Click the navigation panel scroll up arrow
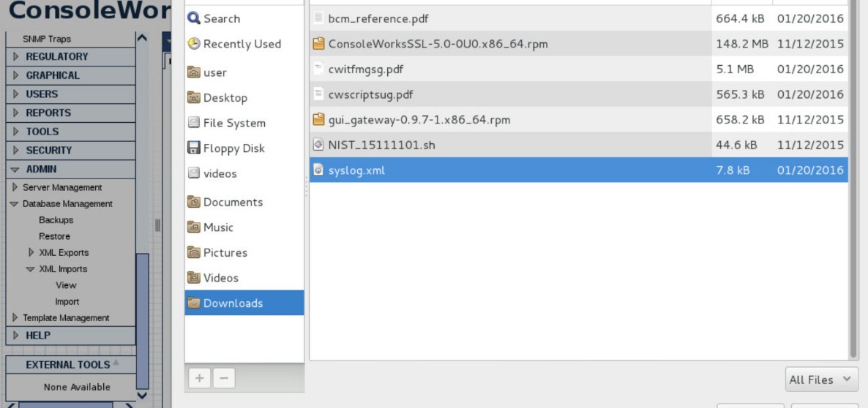868x408 pixels. pyautogui.click(x=142, y=38)
